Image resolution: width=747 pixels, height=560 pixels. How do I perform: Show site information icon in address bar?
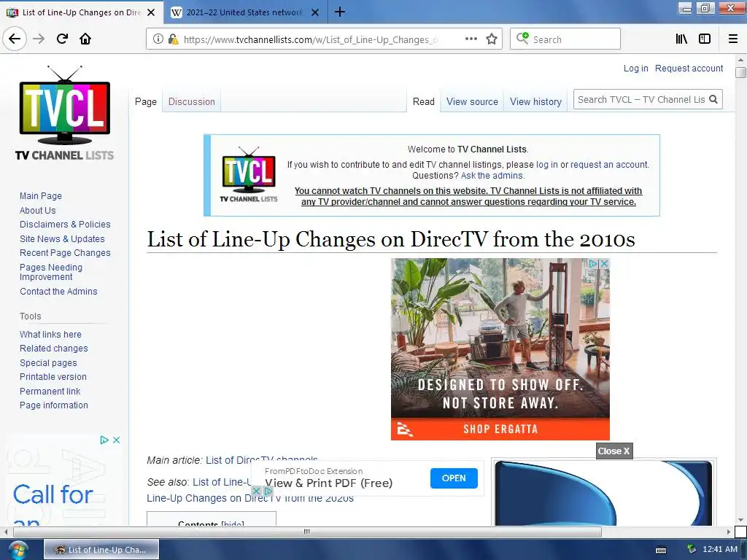(x=158, y=39)
